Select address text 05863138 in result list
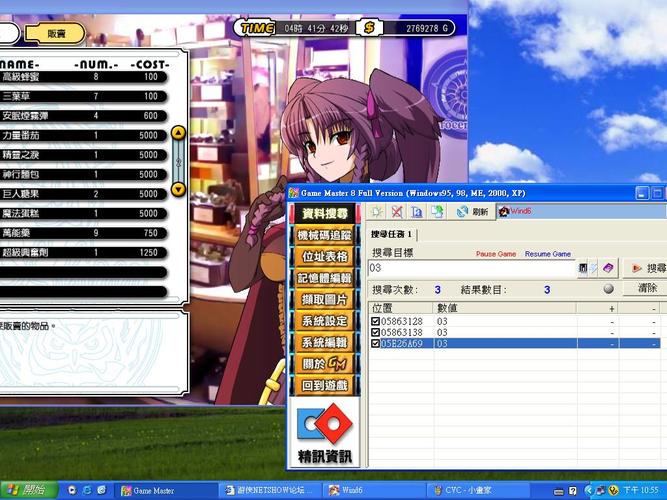This screenshot has width=667, height=500. point(402,332)
